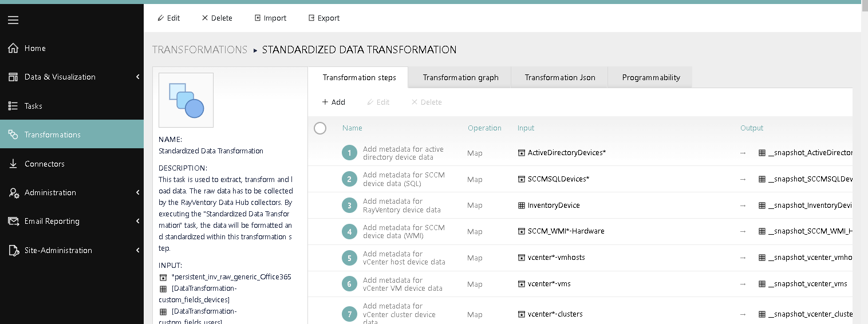Click the step 2 number badge

(349, 179)
